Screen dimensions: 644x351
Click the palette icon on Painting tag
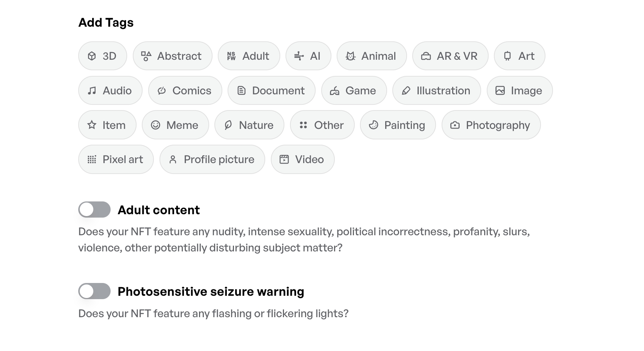[x=374, y=125]
